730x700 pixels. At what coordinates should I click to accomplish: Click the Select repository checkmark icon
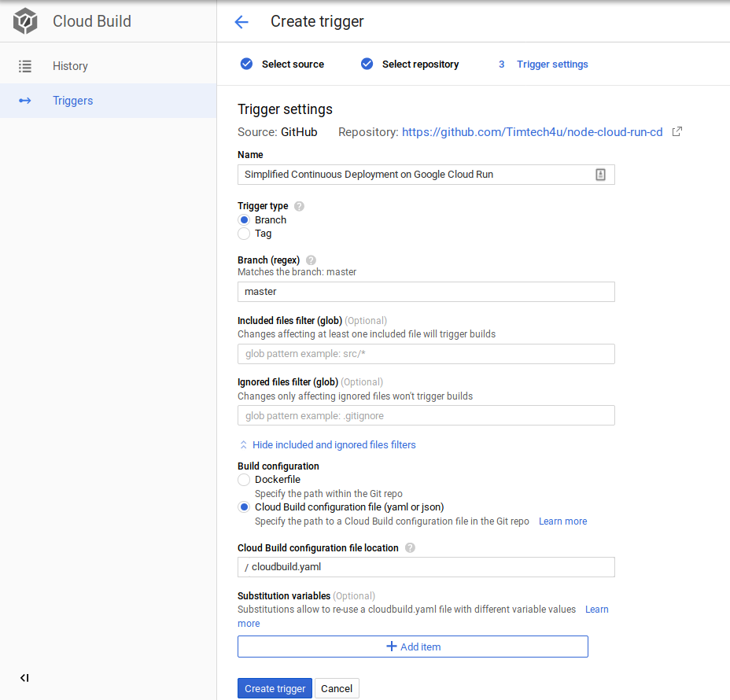[367, 64]
